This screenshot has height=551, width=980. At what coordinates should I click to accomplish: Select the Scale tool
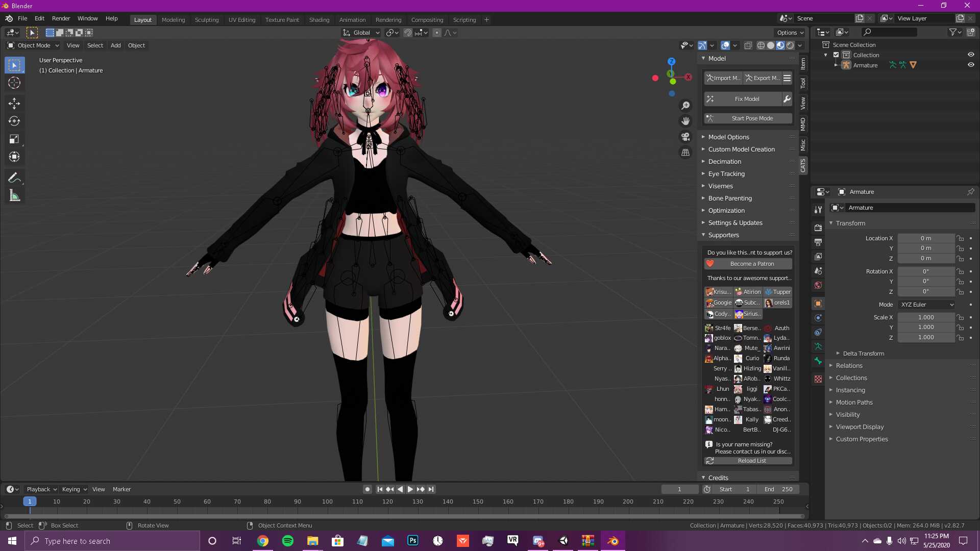(14, 139)
